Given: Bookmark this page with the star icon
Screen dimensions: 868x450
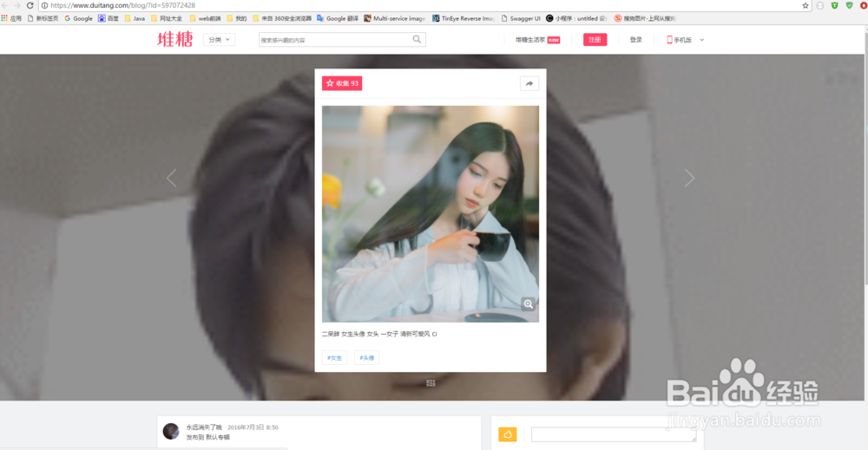Looking at the screenshot, I should point(806,5).
